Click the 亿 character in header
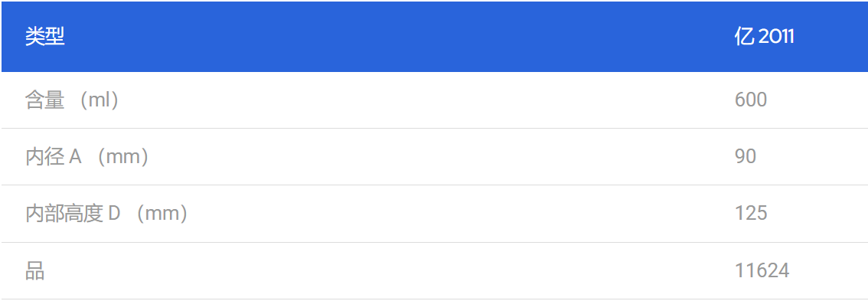Viewport: 868px width, 301px height. 744,37
